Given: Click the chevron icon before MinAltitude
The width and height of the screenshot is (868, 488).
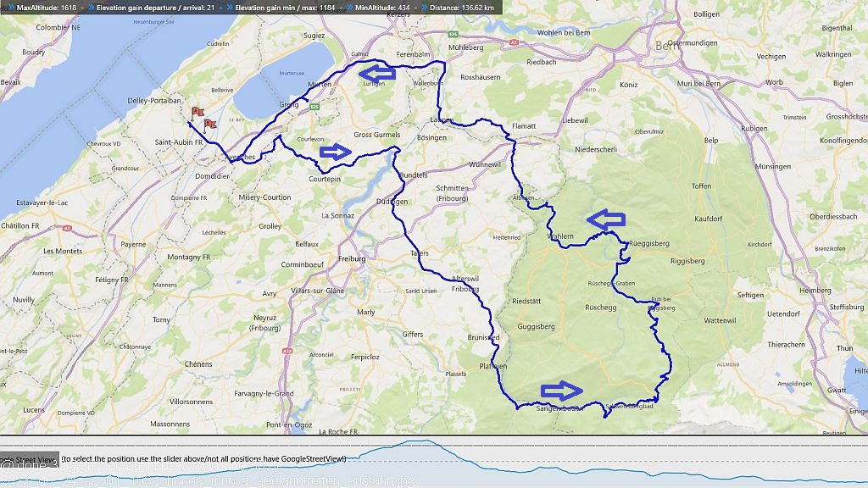Looking at the screenshot, I should tap(348, 7).
